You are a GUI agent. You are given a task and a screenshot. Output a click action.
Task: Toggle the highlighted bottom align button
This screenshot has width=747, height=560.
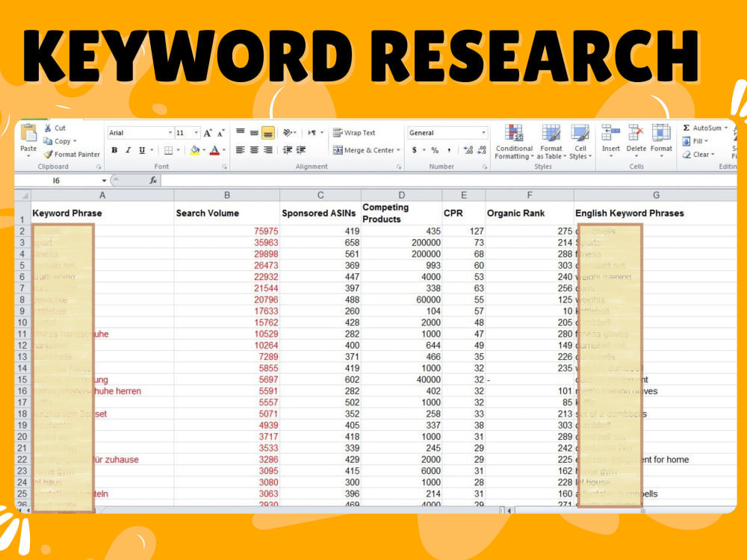pyautogui.click(x=268, y=133)
